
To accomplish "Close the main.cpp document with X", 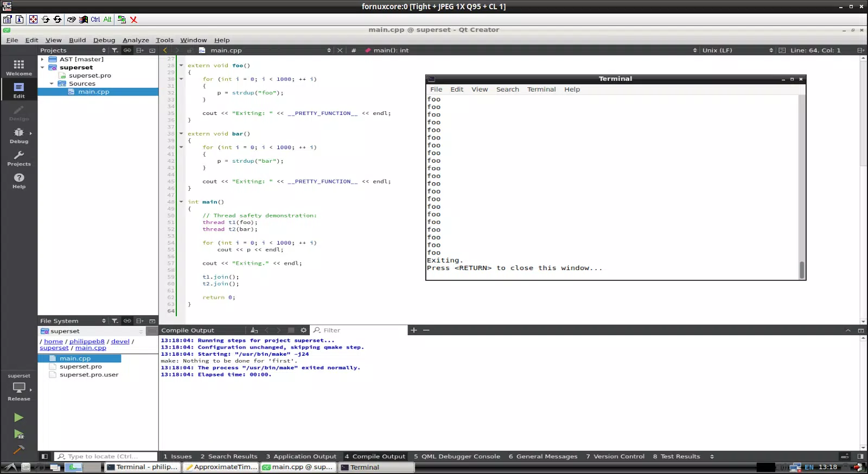I will coord(340,50).
